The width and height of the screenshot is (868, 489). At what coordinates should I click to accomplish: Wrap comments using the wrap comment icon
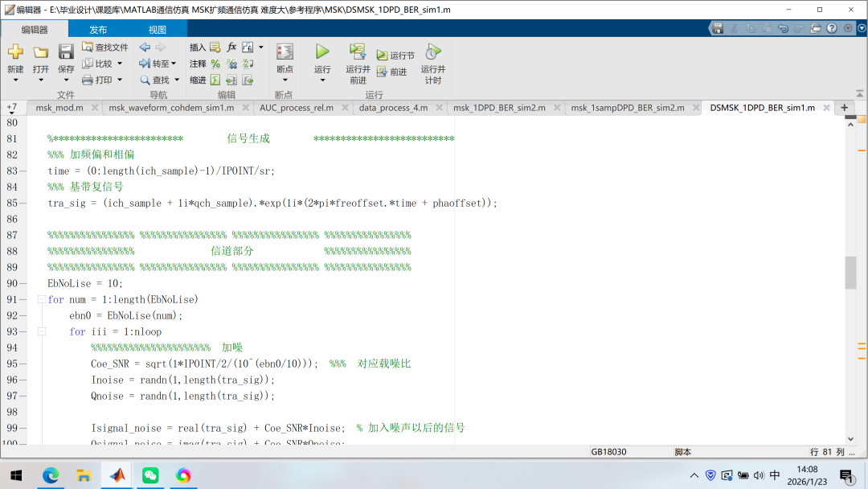(x=248, y=64)
